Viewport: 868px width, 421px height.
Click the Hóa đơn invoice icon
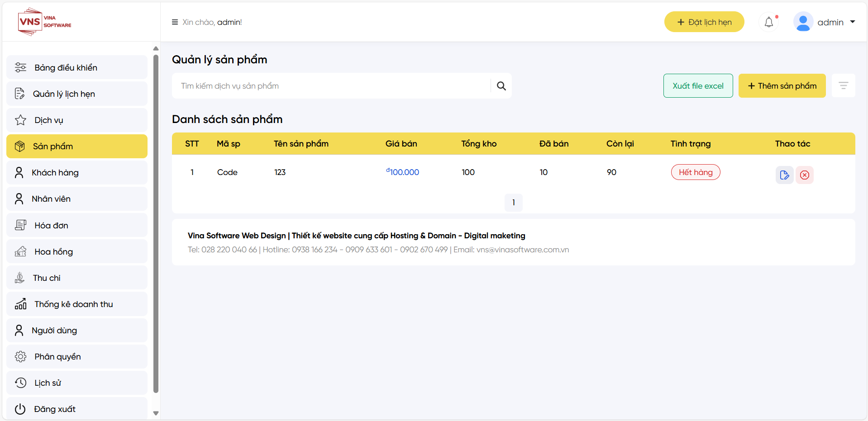(x=21, y=225)
